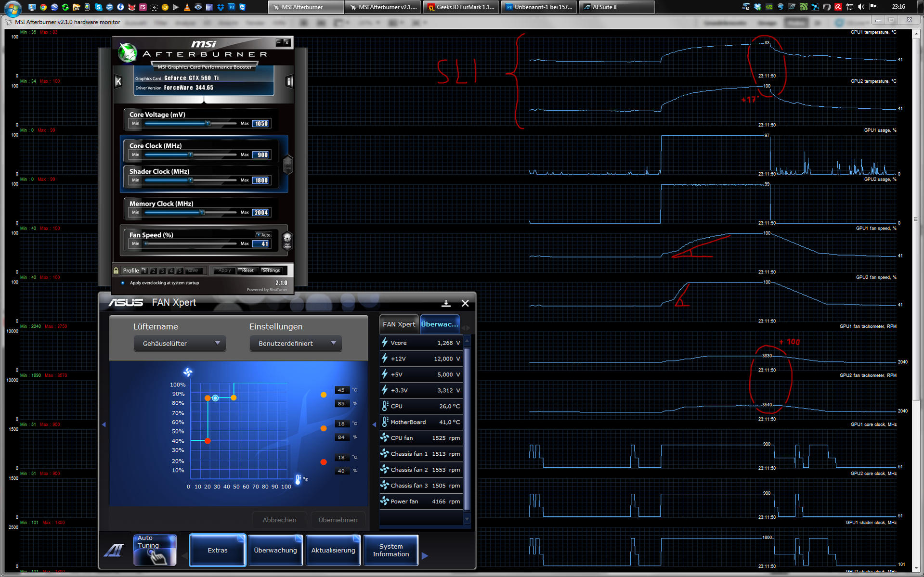The image size is (924, 577).
Task: Click the volume speaker tray icon
Action: (x=861, y=7)
